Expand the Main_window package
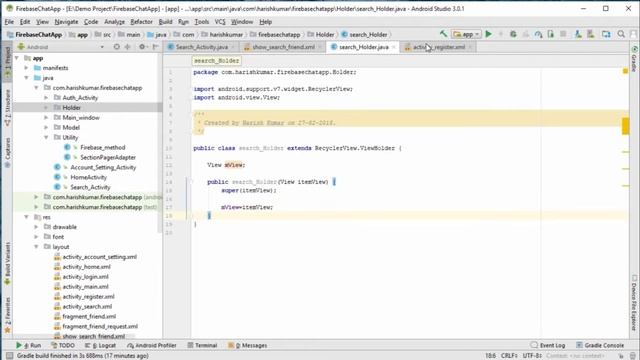Image resolution: width=640 pixels, height=360 pixels. coord(46,118)
